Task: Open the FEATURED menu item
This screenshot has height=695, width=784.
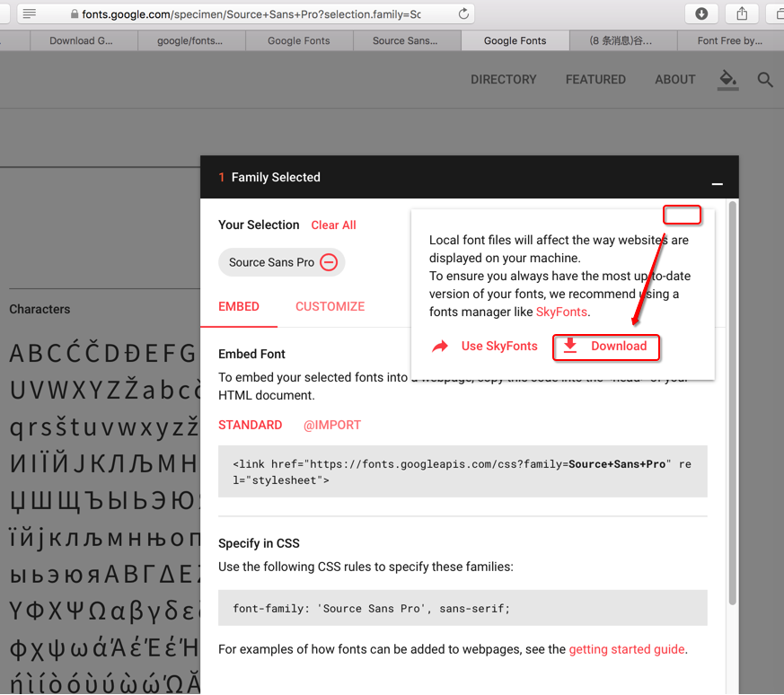Action: (595, 80)
